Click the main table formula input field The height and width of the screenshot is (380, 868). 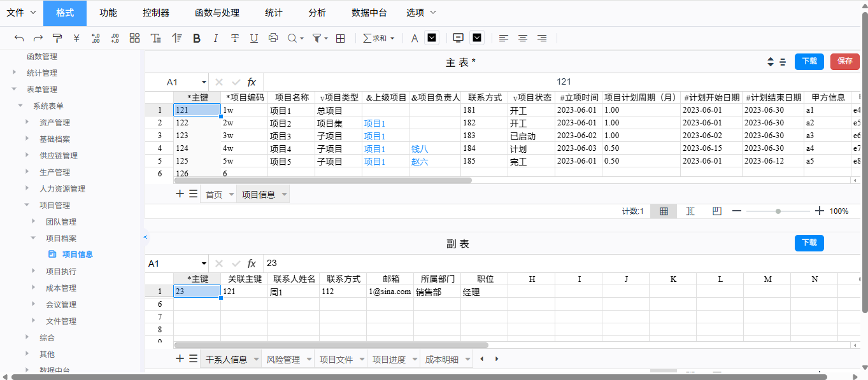pyautogui.click(x=560, y=82)
